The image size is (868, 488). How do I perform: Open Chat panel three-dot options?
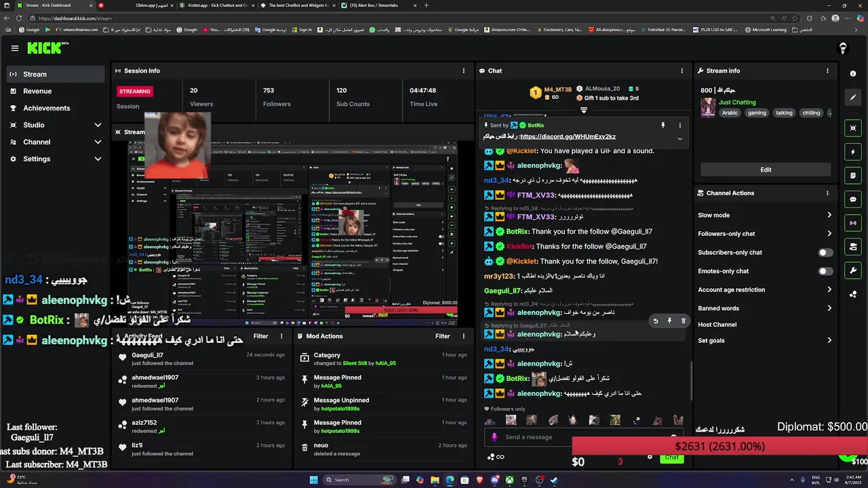click(x=682, y=70)
